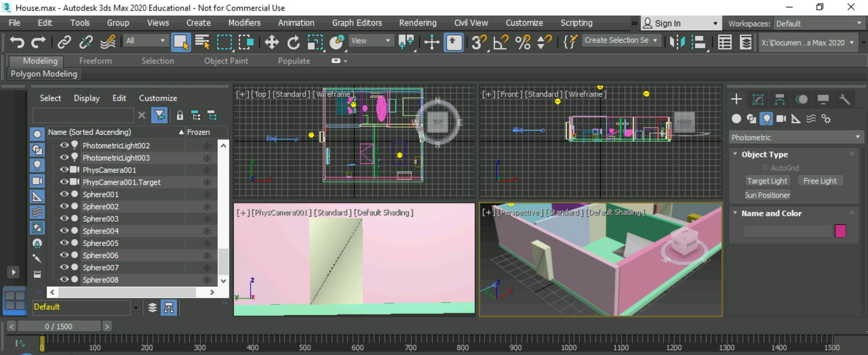868x355 pixels.
Task: Click the Sun Positioner button
Action: pyautogui.click(x=767, y=195)
